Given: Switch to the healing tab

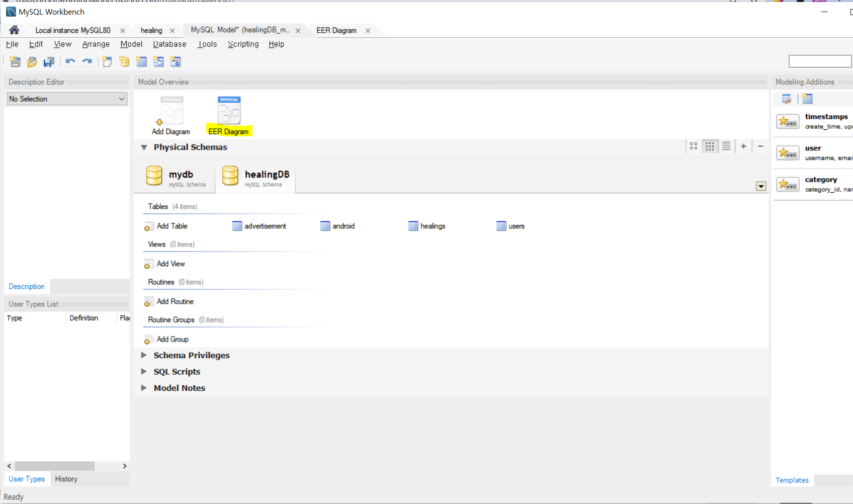Looking at the screenshot, I should coord(151,30).
